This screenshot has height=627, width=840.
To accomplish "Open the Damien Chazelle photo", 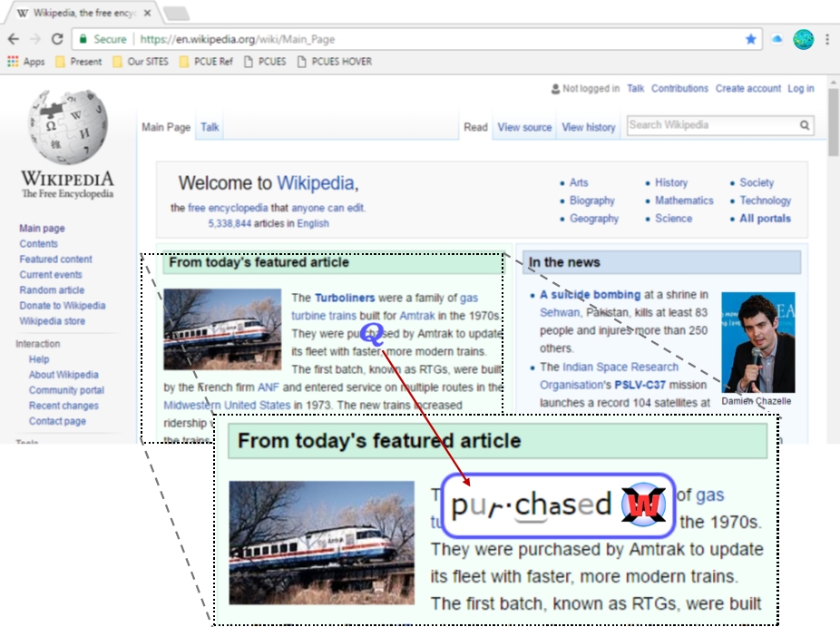I will pyautogui.click(x=758, y=342).
